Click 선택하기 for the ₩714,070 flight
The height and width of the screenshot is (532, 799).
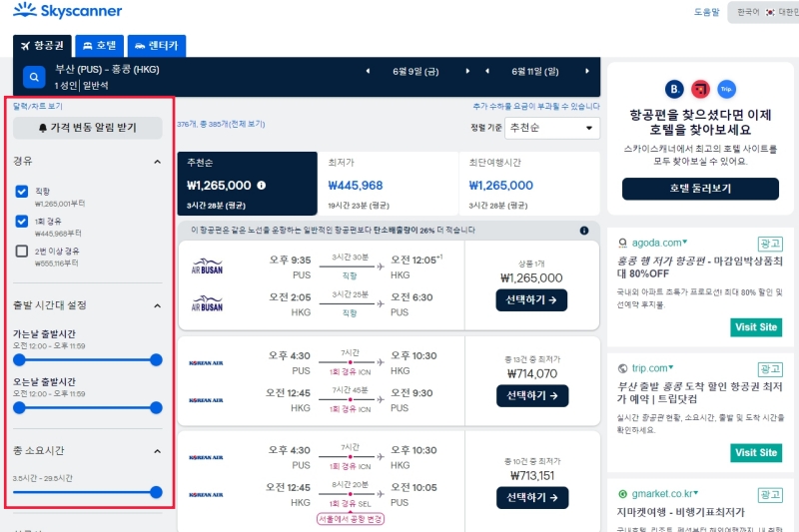click(x=532, y=395)
